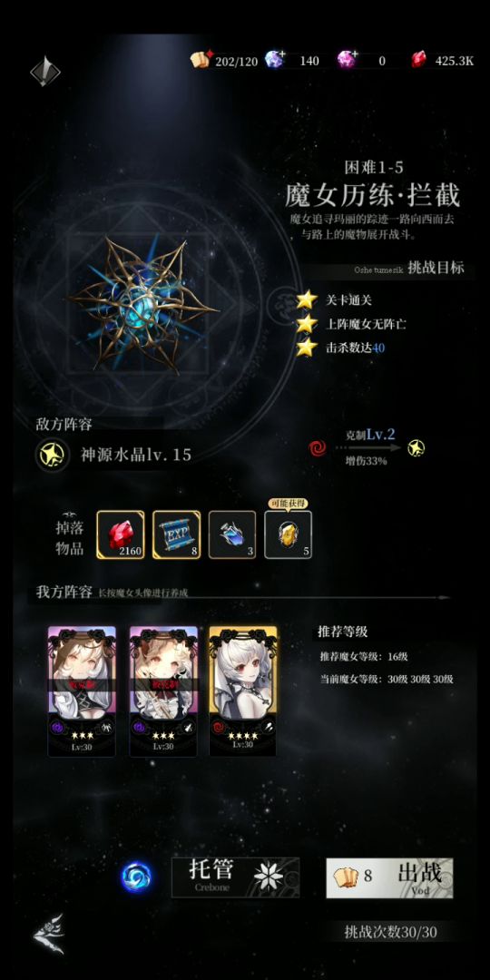The height and width of the screenshot is (980, 490).
Task: View the EXP scroll drop item
Action: 176,534
